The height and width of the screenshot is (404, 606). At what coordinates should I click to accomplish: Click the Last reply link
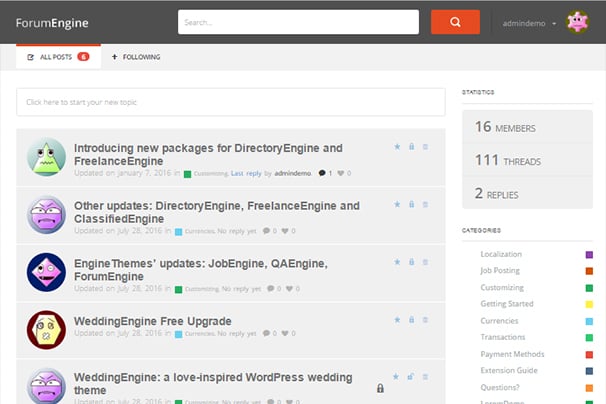[246, 173]
